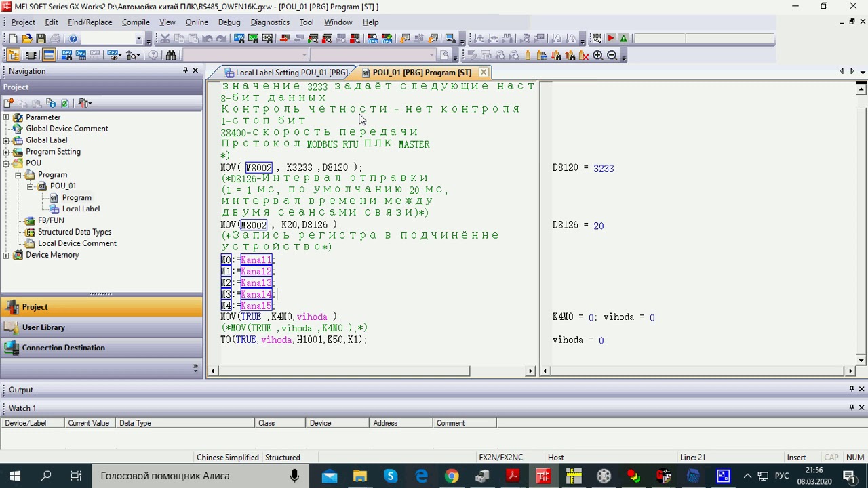Screen dimensions: 868x488
Task: Open the Online menu
Action: (x=197, y=22)
